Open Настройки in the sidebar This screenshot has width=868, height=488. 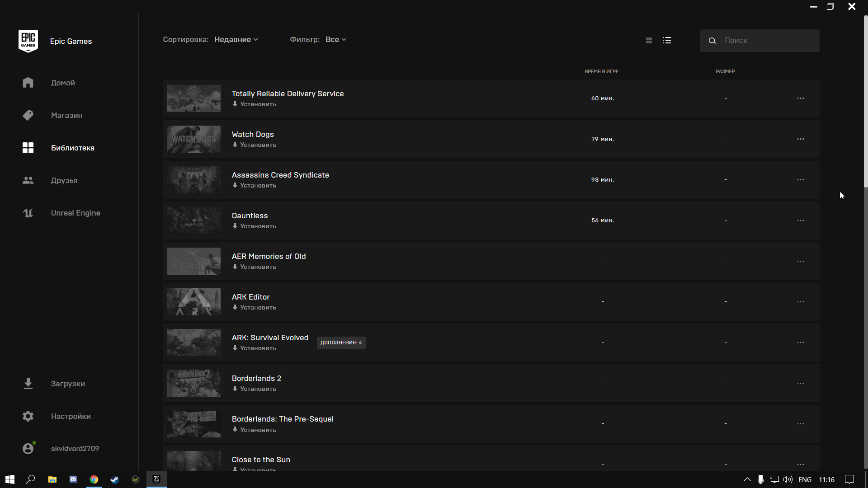pyautogui.click(x=71, y=417)
